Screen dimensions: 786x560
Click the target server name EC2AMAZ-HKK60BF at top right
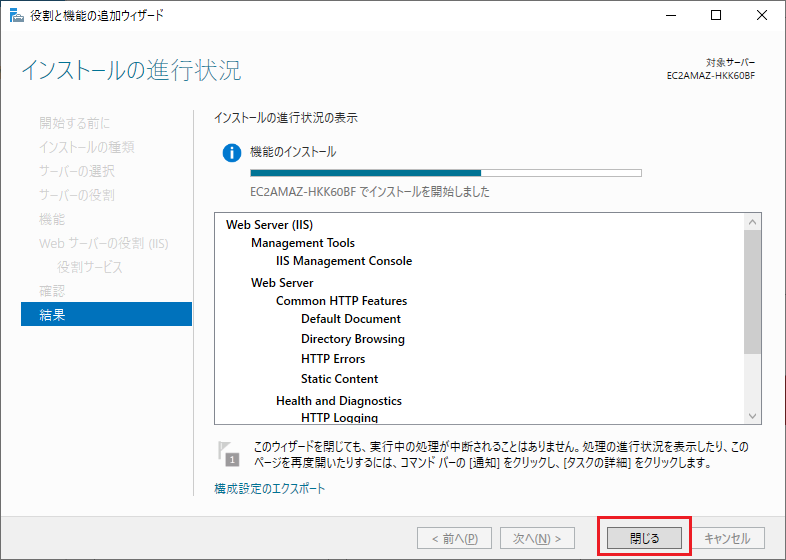pyautogui.click(x=711, y=76)
